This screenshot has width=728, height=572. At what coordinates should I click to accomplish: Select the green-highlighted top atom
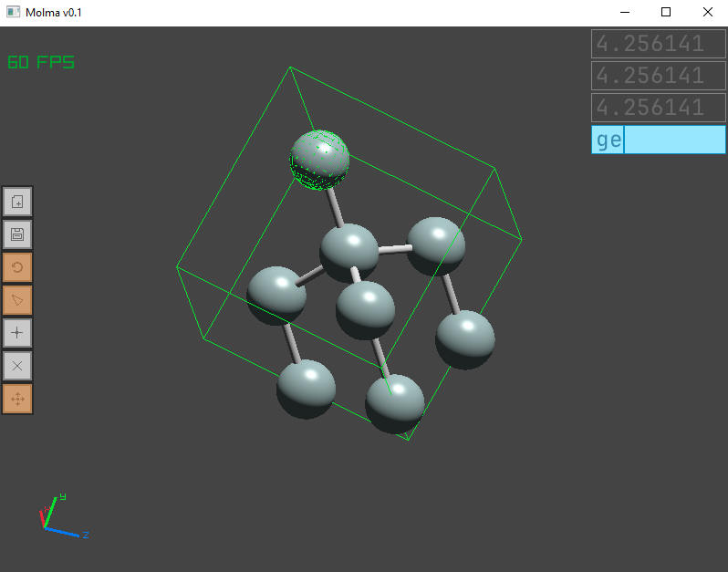tap(319, 160)
